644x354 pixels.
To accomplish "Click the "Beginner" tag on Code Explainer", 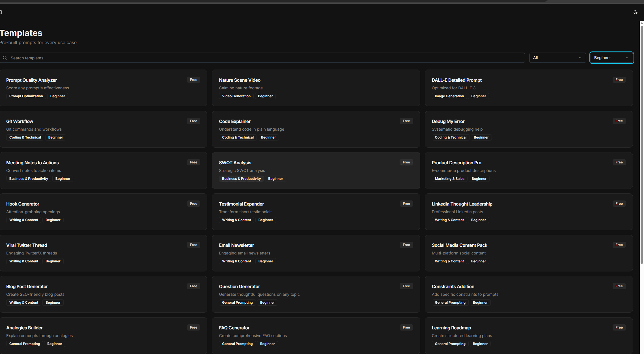I will [268, 137].
